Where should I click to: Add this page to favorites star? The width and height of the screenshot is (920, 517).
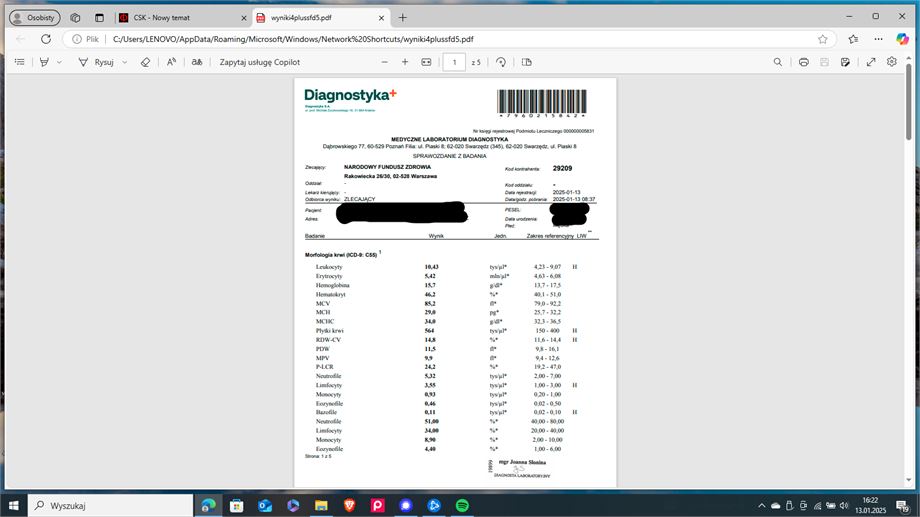(x=823, y=39)
